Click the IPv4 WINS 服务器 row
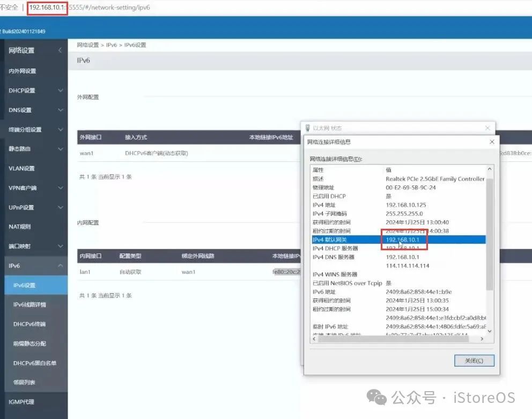Image resolution: width=532 pixels, height=419 pixels. click(x=398, y=274)
